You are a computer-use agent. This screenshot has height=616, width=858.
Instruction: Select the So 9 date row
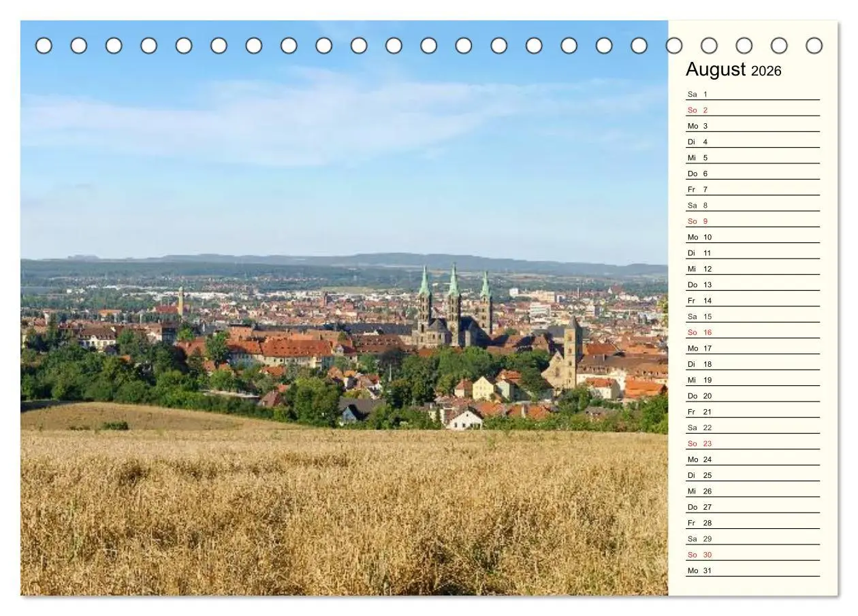click(x=752, y=221)
